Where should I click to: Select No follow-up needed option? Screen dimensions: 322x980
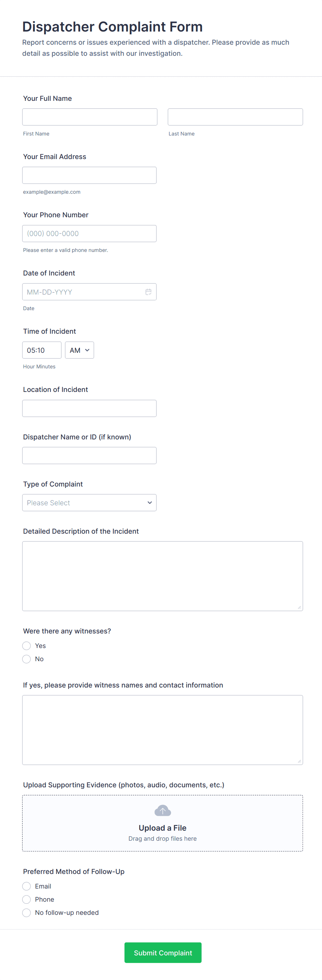[27, 913]
